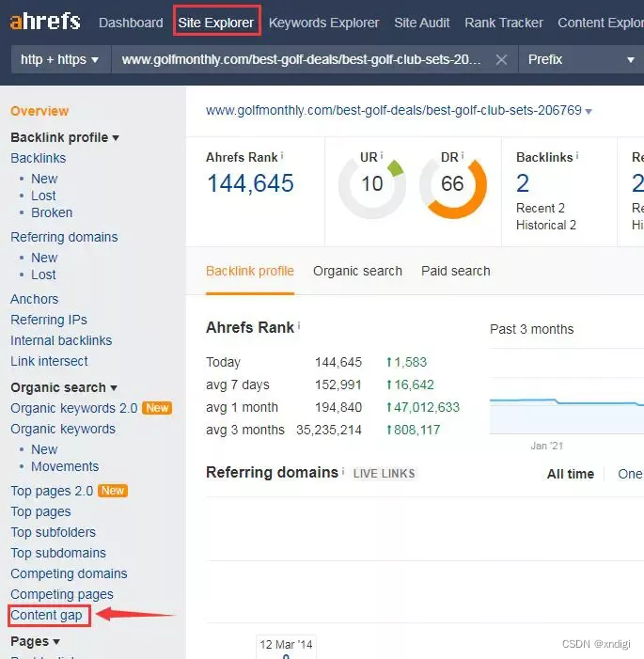Clear the URL with the X icon
Image resolution: width=644 pixels, height=659 pixels.
pyautogui.click(x=502, y=59)
